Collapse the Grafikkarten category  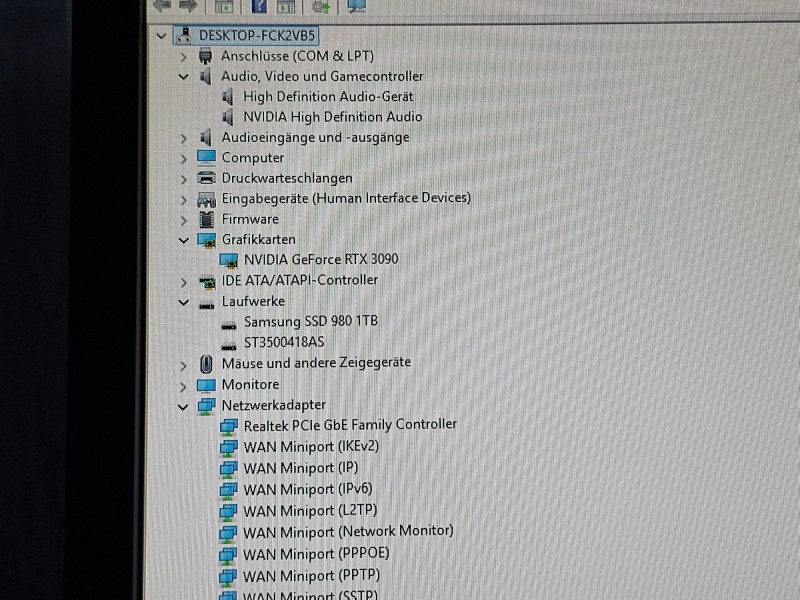click(x=183, y=240)
